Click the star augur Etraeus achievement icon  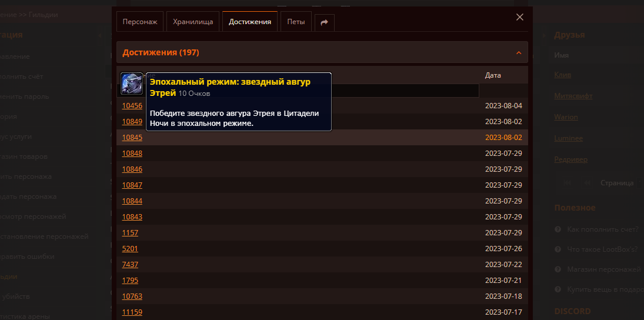tap(132, 84)
